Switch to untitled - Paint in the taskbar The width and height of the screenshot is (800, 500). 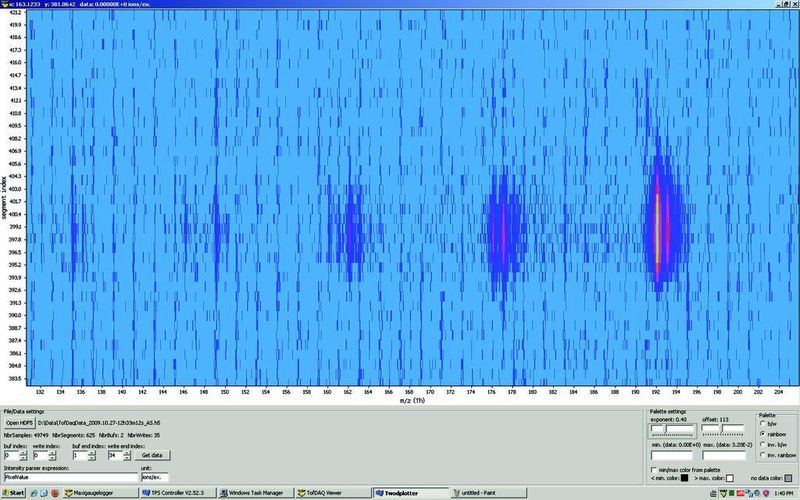pyautogui.click(x=489, y=493)
